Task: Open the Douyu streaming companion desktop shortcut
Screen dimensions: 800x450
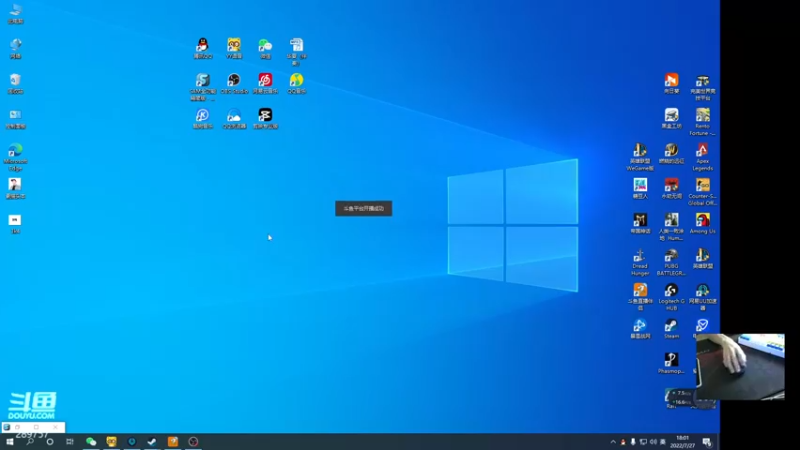Action: (640, 297)
